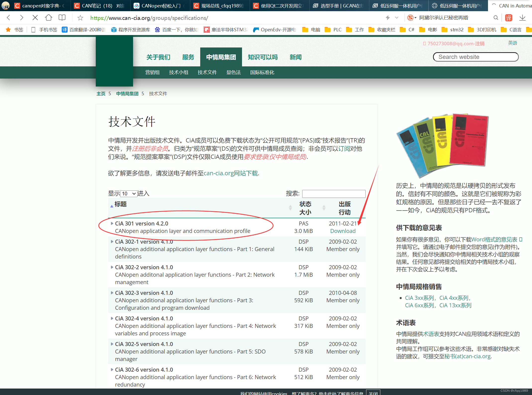This screenshot has width=532, height=395.
Task: Open the reading mode book icon
Action: click(62, 18)
